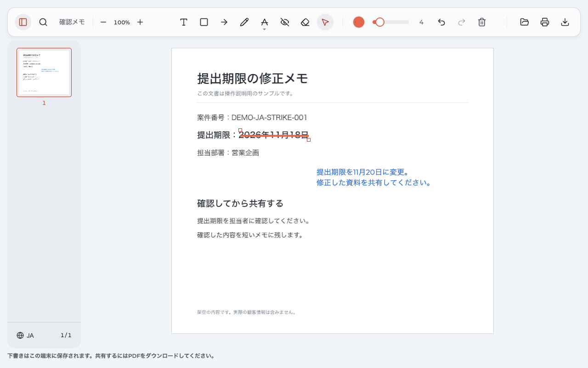Click the page counter 1/1
Image resolution: width=588 pixels, height=368 pixels.
[66, 335]
